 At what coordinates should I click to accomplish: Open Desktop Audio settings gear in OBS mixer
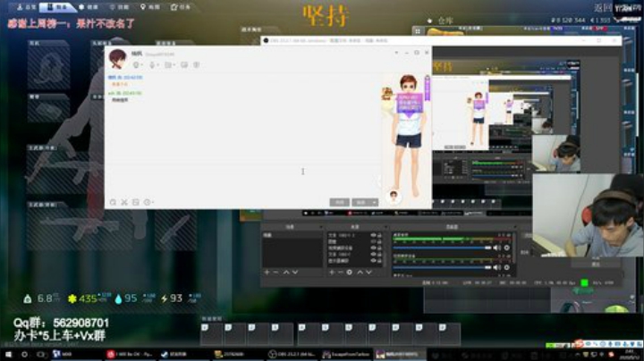507,248
